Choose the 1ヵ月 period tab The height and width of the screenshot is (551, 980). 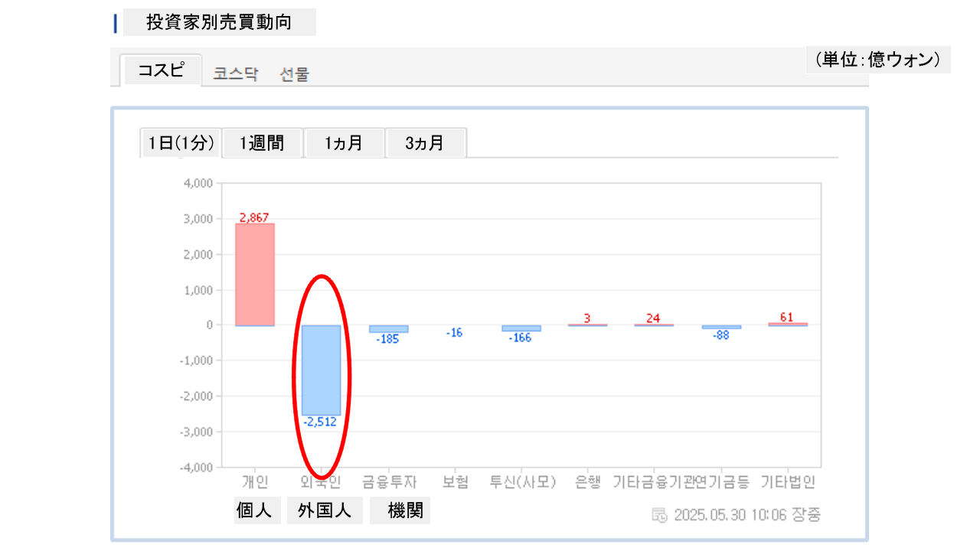pyautogui.click(x=344, y=143)
